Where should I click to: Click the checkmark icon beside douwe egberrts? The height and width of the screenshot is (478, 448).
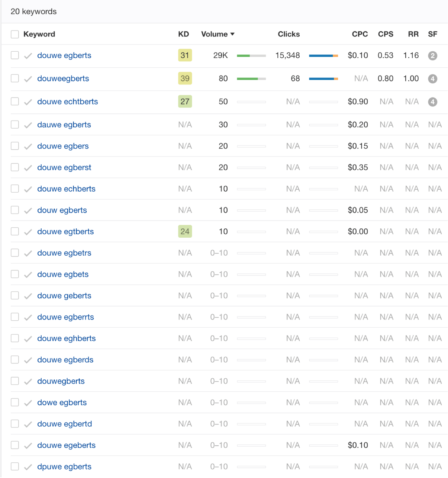tap(28, 318)
